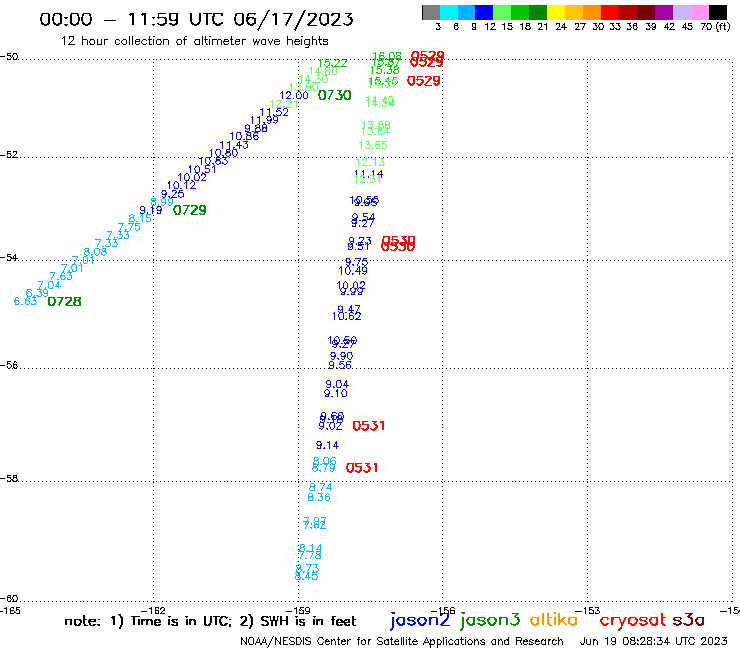Click the wave height value 6.63
The width and height of the screenshot is (740, 650).
[25, 301]
